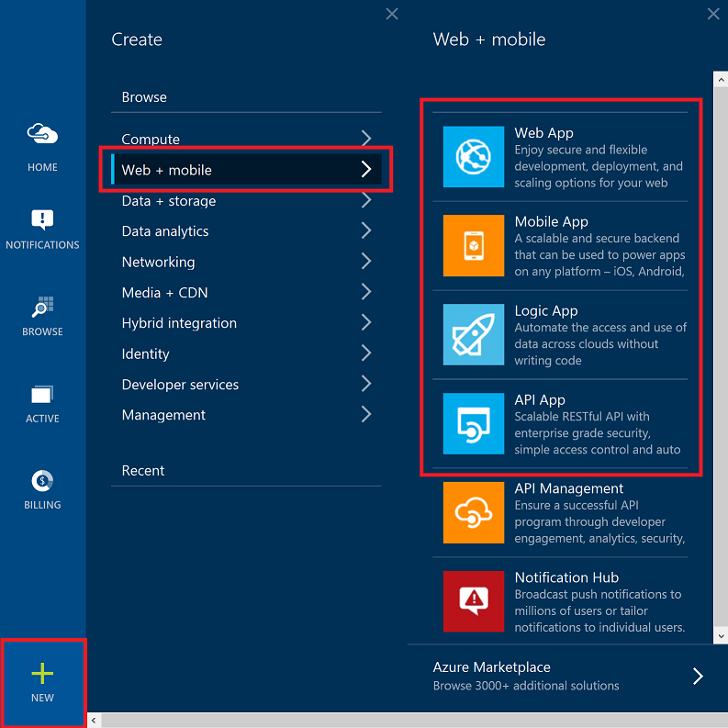This screenshot has height=728, width=728.
Task: Select the API App icon
Action: click(x=474, y=423)
